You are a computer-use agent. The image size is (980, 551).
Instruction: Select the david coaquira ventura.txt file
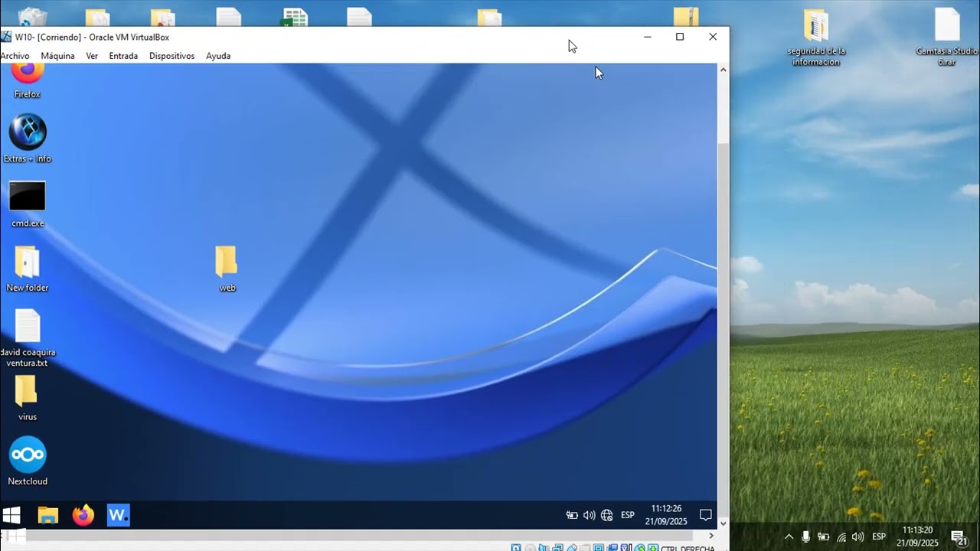tap(28, 338)
